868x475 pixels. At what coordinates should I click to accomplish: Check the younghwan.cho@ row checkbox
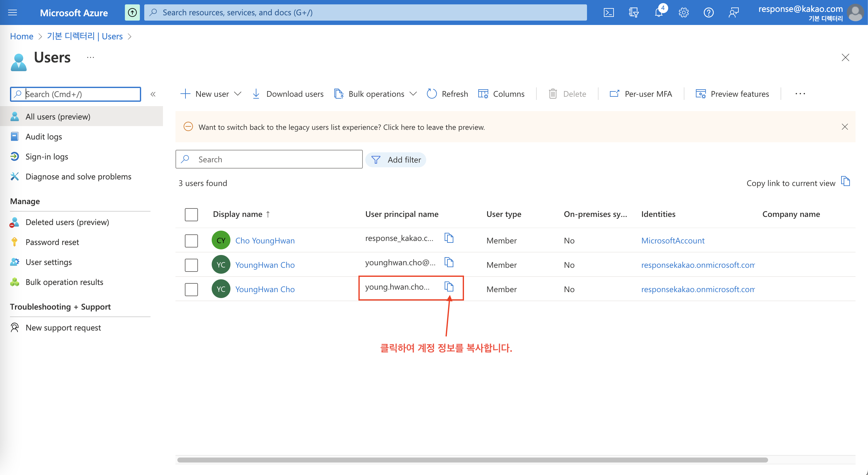[191, 265]
